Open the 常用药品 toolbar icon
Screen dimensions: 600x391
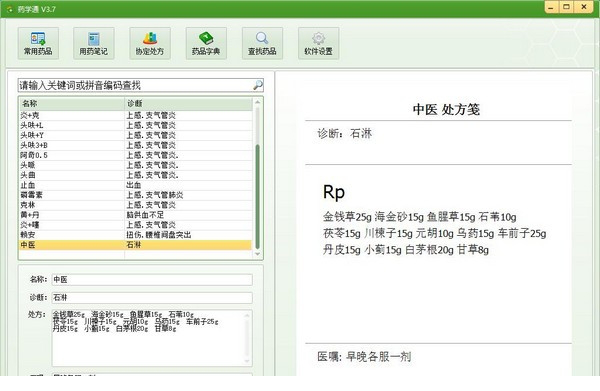click(38, 43)
